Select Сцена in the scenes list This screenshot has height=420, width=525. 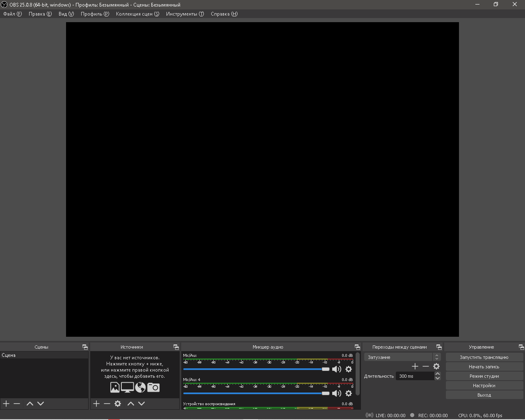point(44,355)
